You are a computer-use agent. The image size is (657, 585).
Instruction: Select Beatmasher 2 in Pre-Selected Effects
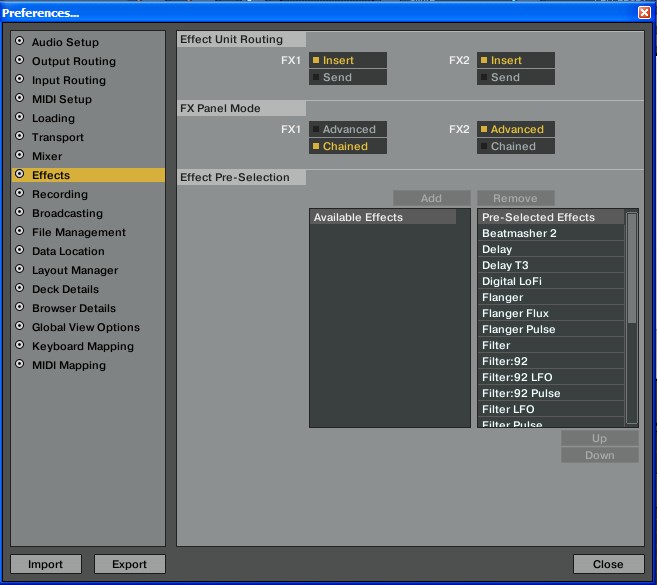point(551,233)
